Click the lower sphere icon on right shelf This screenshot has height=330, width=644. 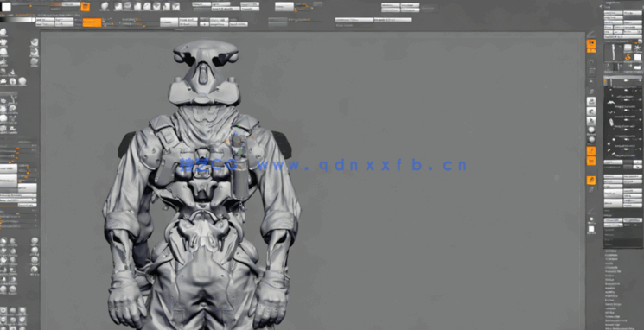(x=591, y=140)
